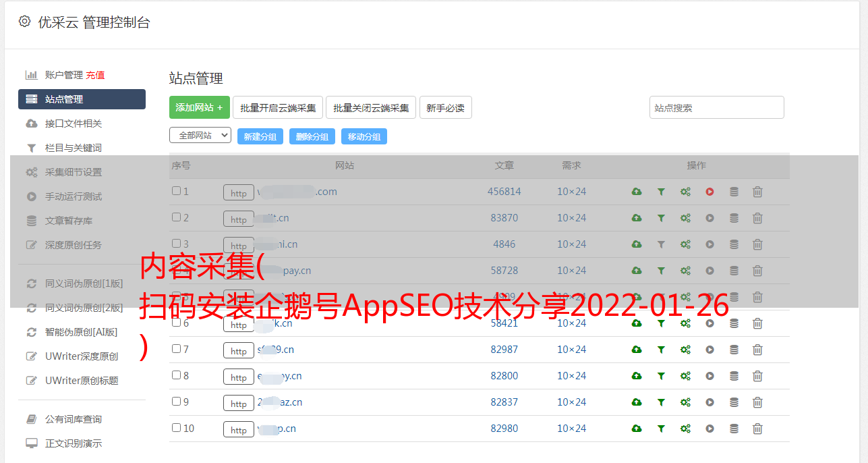
Task: Select the checkbox for row 7
Action: (177, 349)
